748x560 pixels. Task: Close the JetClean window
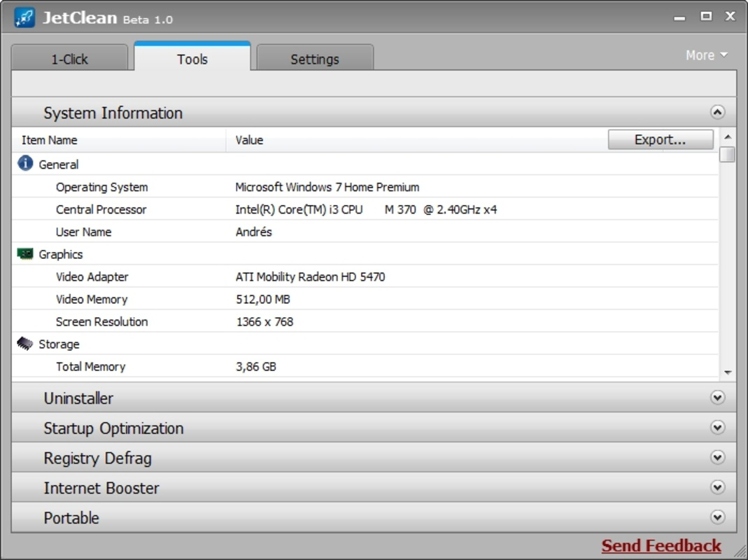731,16
